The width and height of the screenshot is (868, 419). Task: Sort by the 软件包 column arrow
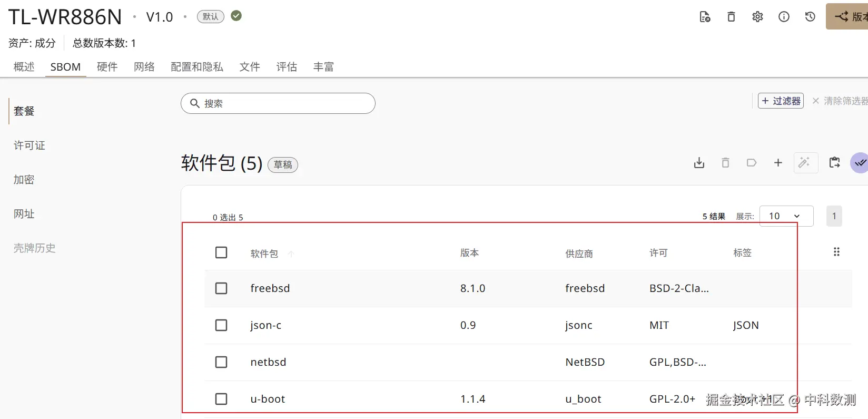point(291,254)
